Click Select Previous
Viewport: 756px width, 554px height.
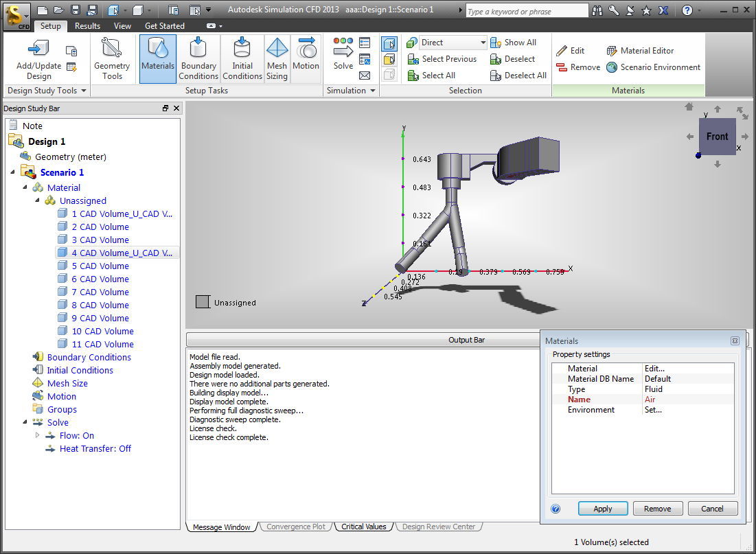442,59
